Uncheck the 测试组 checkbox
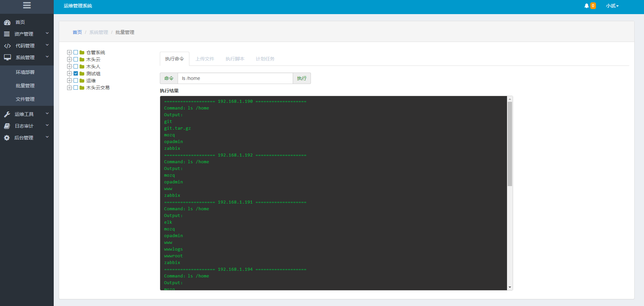The height and width of the screenshot is (306, 644). [76, 74]
